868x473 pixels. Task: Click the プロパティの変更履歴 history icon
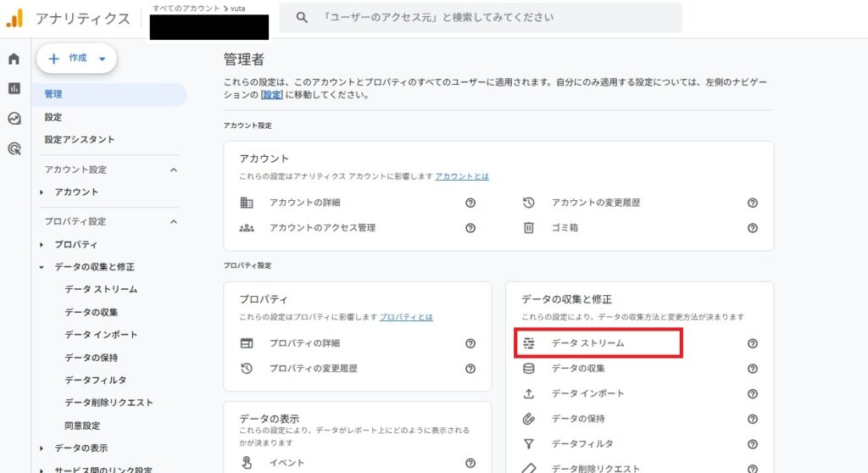pyautogui.click(x=247, y=369)
